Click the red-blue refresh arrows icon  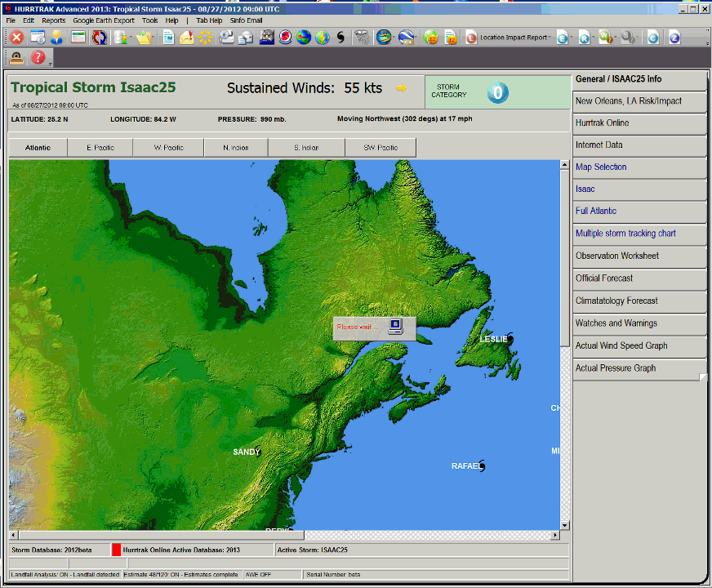click(99, 38)
